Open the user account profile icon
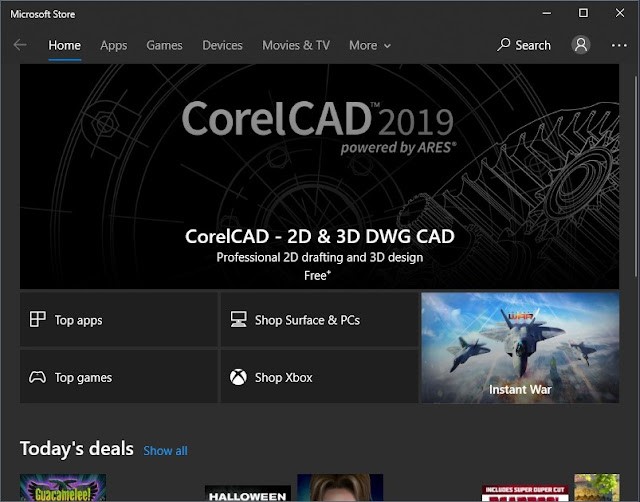Viewport: 640px width, 502px height. 581,44
